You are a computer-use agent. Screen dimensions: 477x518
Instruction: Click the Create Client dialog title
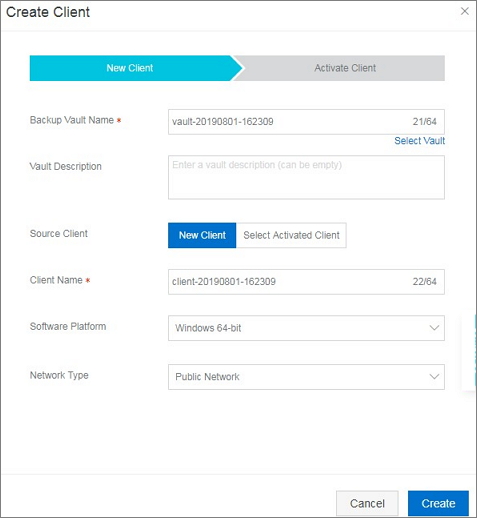coord(48,12)
